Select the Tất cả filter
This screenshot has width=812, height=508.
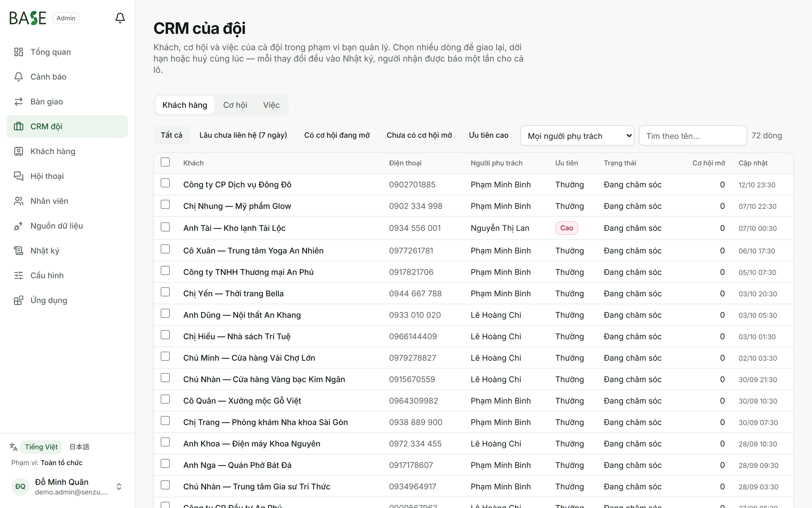point(171,135)
